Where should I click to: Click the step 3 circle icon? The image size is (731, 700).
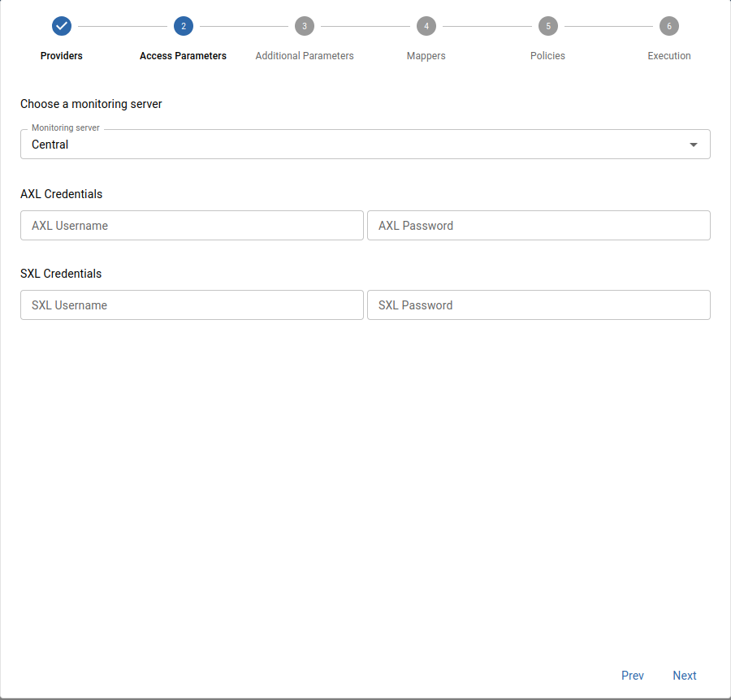coord(305,26)
